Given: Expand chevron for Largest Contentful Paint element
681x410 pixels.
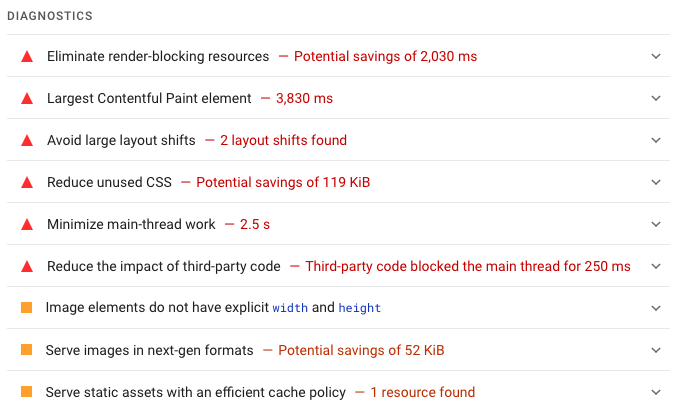Looking at the screenshot, I should point(656,99).
